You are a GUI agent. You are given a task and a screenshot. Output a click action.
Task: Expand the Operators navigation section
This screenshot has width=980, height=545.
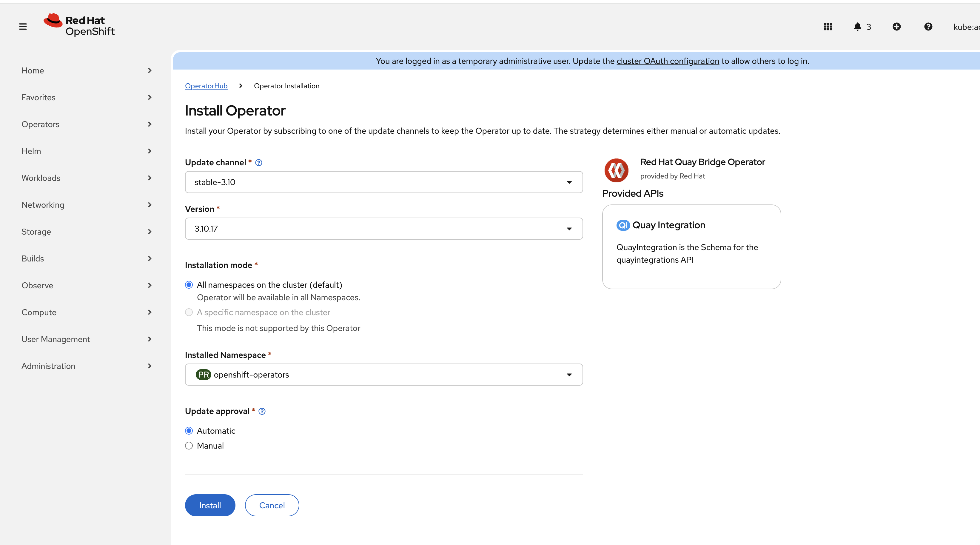pos(86,124)
